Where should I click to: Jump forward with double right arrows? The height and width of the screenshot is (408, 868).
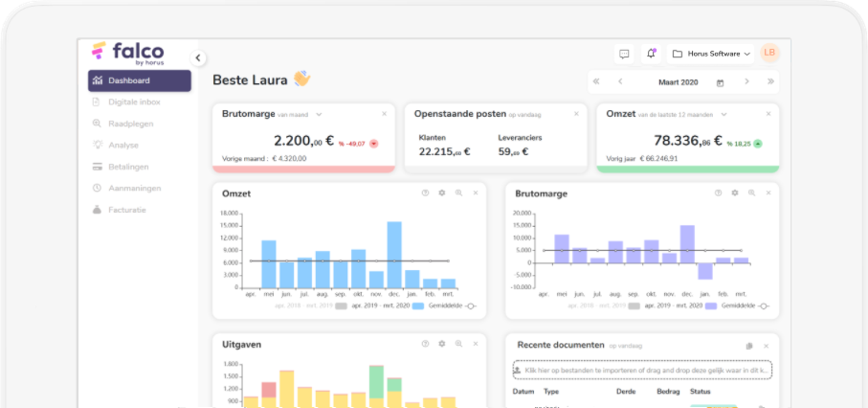tap(770, 82)
